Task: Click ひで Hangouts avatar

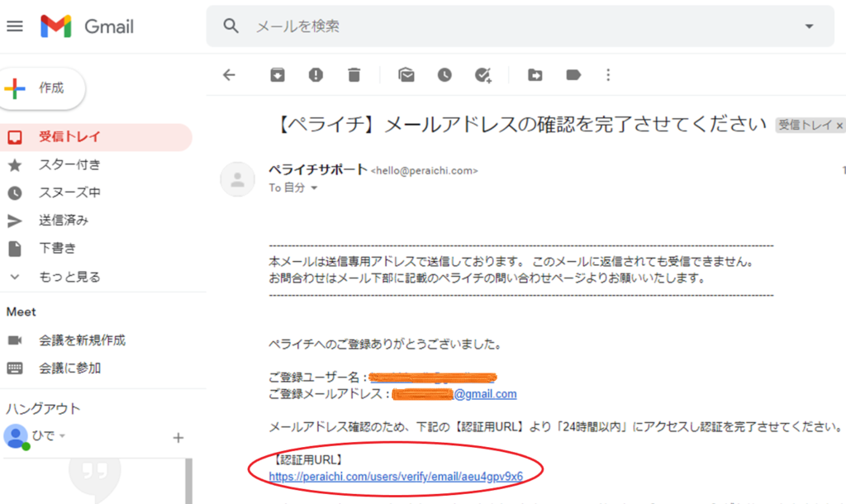Action: tap(16, 436)
